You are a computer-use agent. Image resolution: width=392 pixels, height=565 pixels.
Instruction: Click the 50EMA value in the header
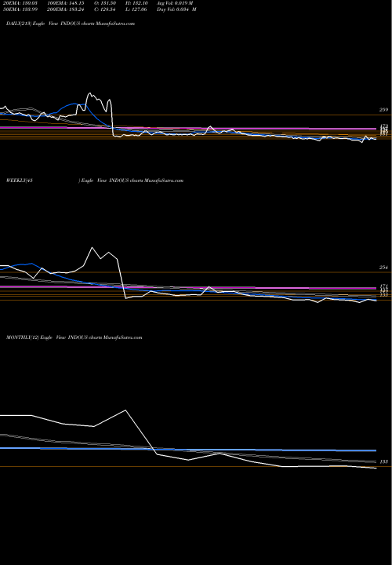click(20, 9)
